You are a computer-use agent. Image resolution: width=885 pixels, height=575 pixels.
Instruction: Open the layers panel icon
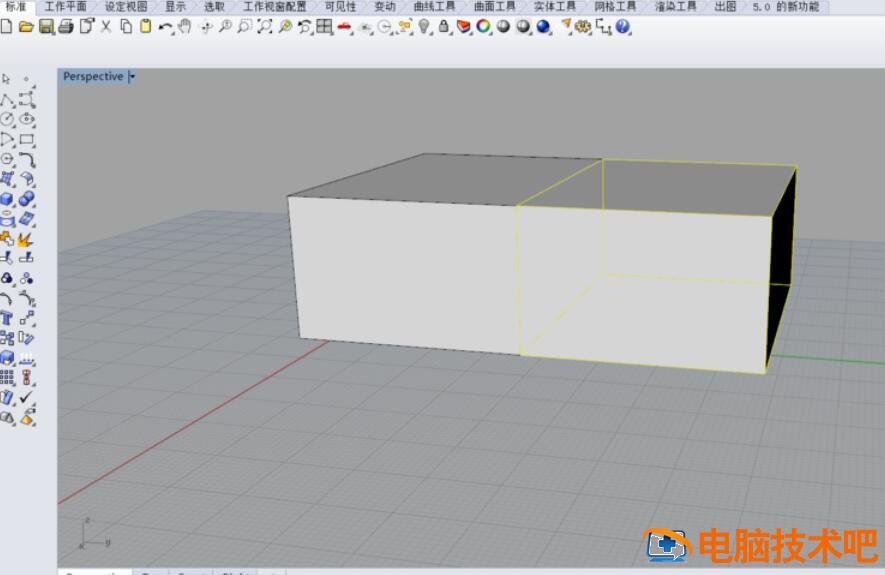coord(463,27)
